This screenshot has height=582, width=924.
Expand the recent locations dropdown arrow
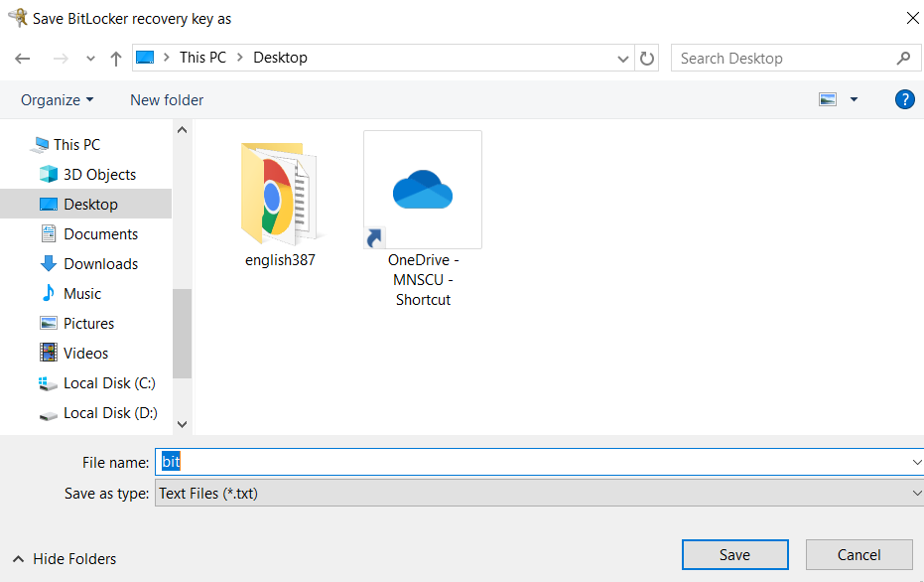(90, 59)
